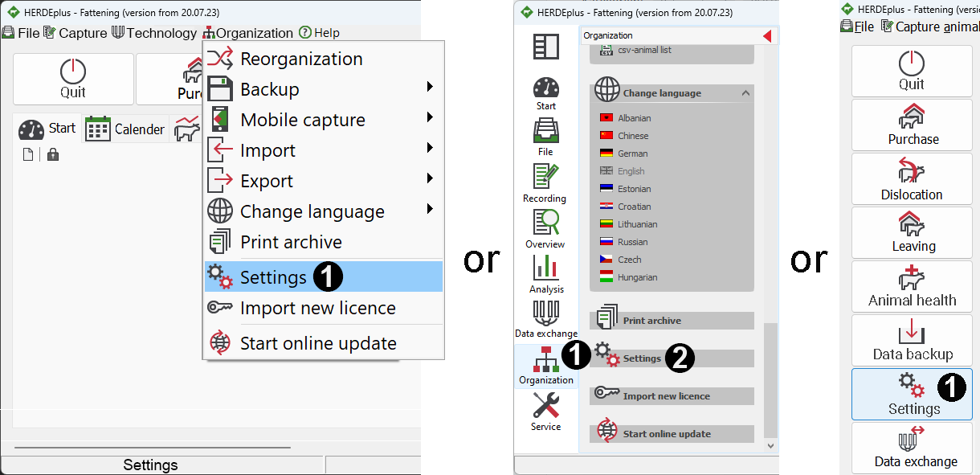
Task: Select Settings in the Organization menu
Action: click(273, 277)
